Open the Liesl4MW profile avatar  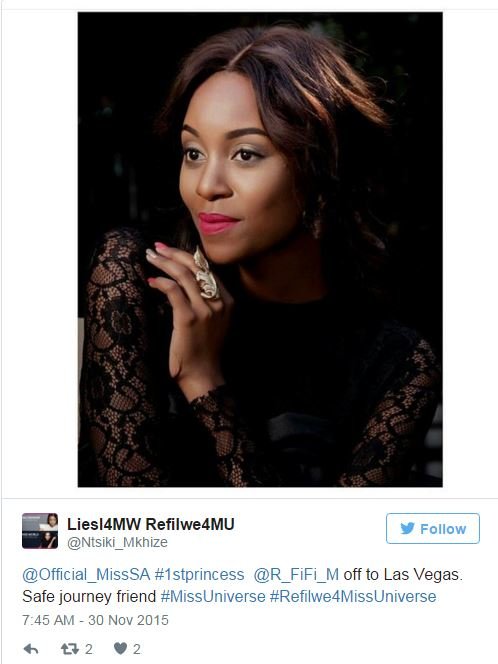(40, 531)
